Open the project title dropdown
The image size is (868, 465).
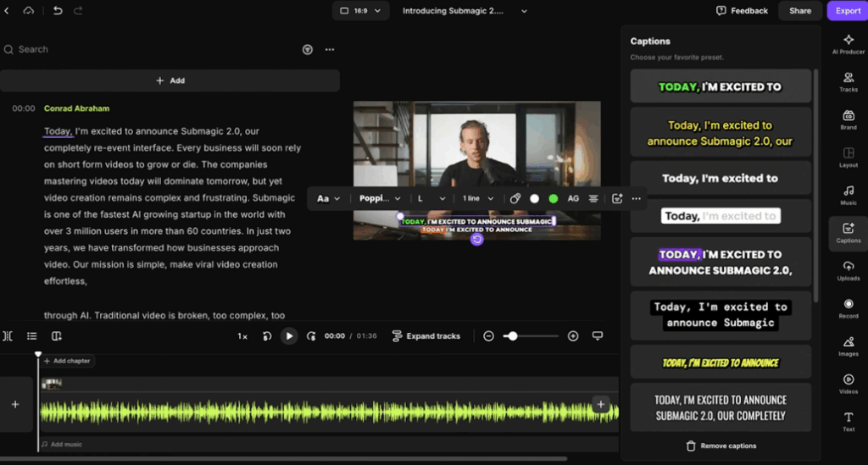click(x=524, y=11)
